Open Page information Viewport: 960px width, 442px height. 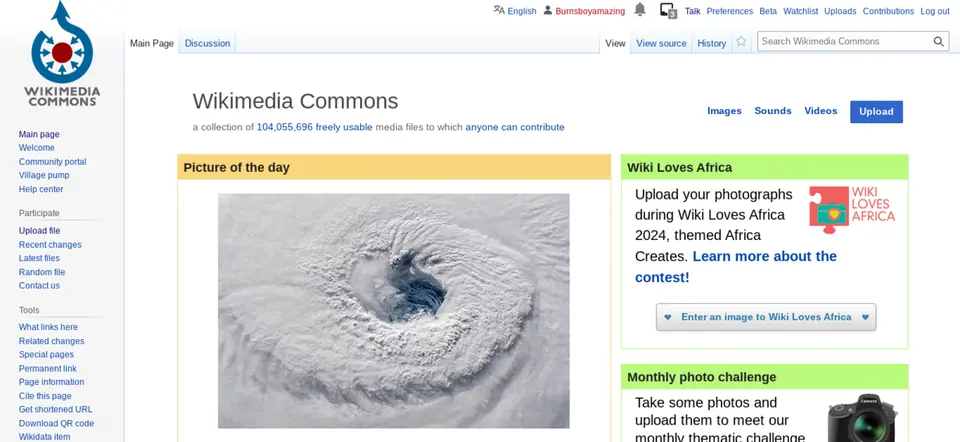click(51, 382)
